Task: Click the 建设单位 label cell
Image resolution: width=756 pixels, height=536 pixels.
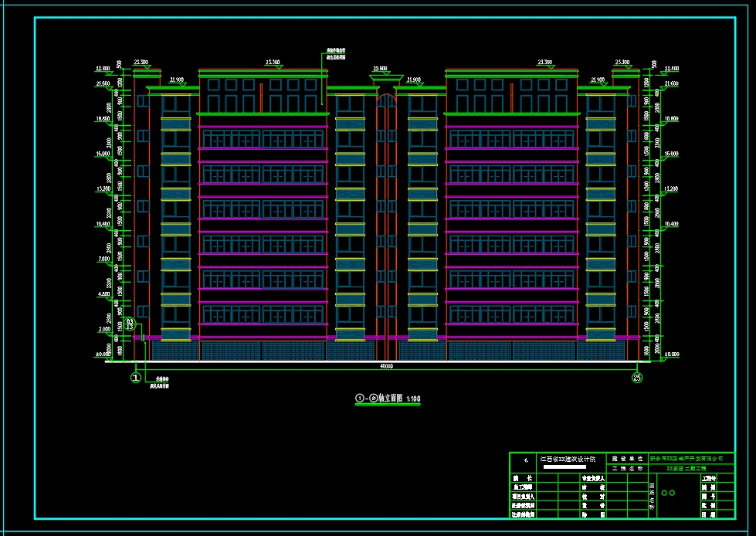Action: tap(627, 459)
